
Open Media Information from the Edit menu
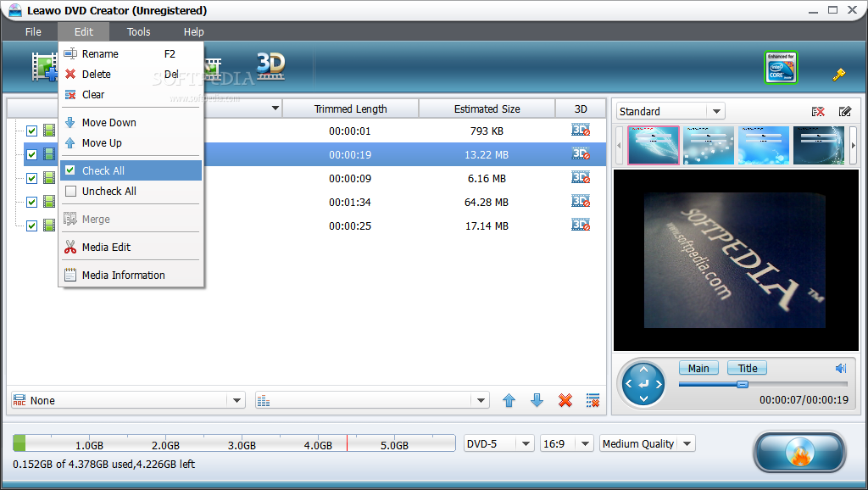(x=131, y=276)
